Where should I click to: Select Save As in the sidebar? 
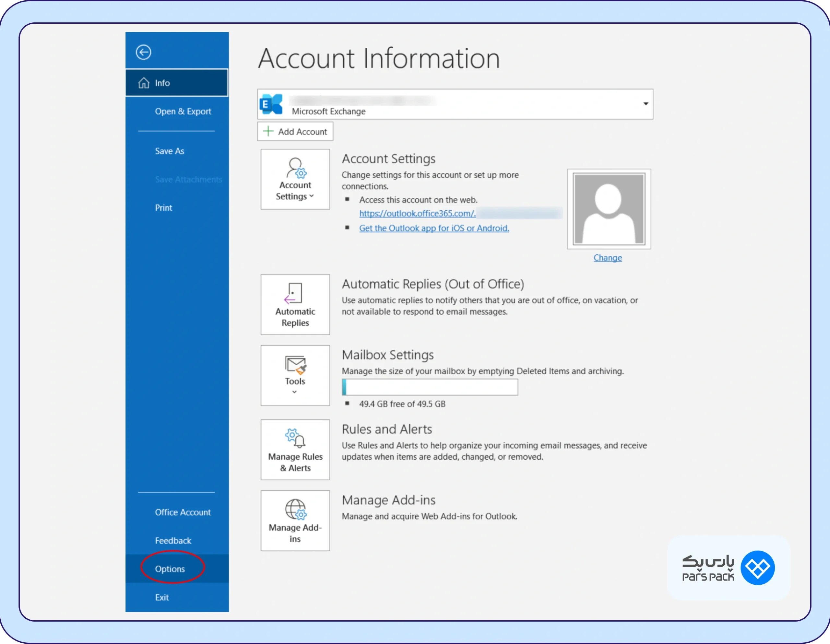pyautogui.click(x=170, y=151)
